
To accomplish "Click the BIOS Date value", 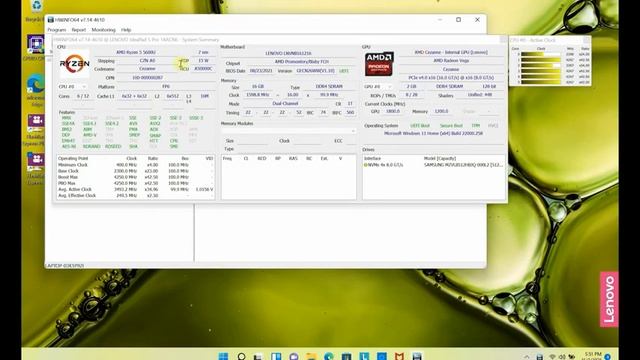I will pos(260,71).
